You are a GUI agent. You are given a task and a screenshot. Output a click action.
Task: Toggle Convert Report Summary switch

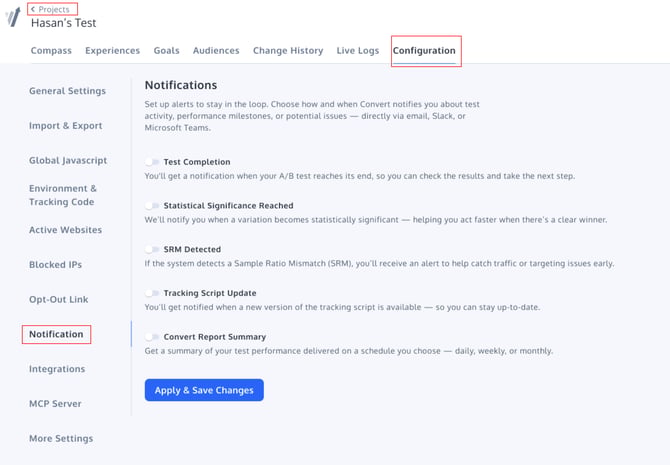[152, 337]
